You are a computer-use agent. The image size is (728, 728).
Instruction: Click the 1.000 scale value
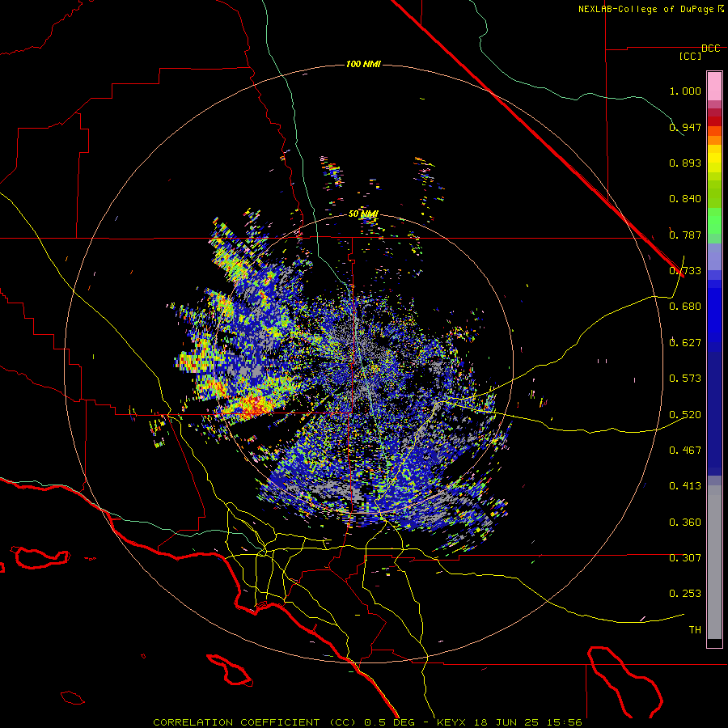(685, 91)
